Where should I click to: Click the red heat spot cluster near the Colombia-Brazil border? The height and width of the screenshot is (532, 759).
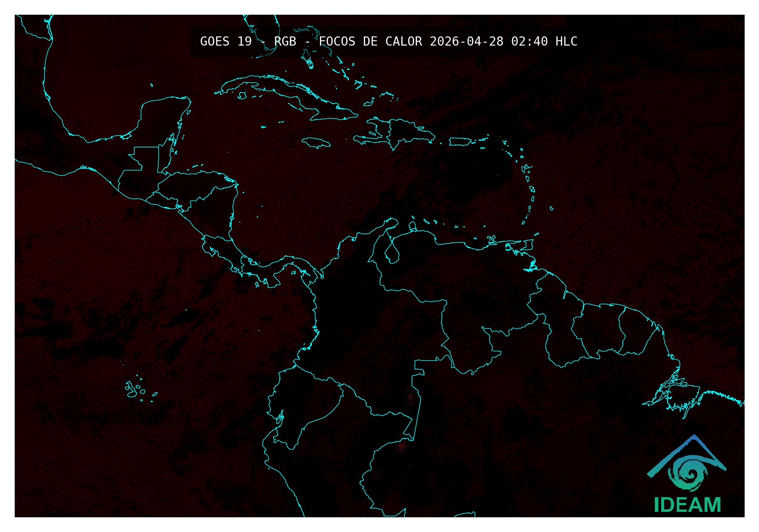tap(410, 398)
